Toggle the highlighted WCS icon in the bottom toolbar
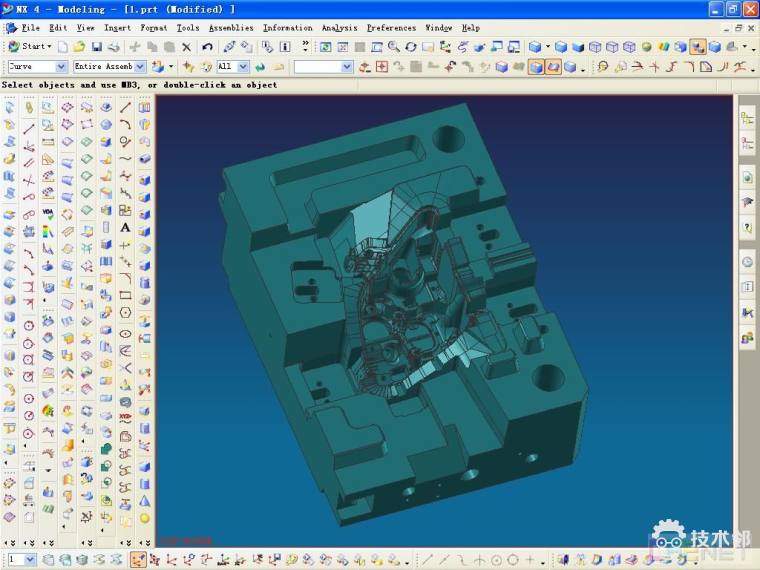760x570 pixels. click(138, 560)
